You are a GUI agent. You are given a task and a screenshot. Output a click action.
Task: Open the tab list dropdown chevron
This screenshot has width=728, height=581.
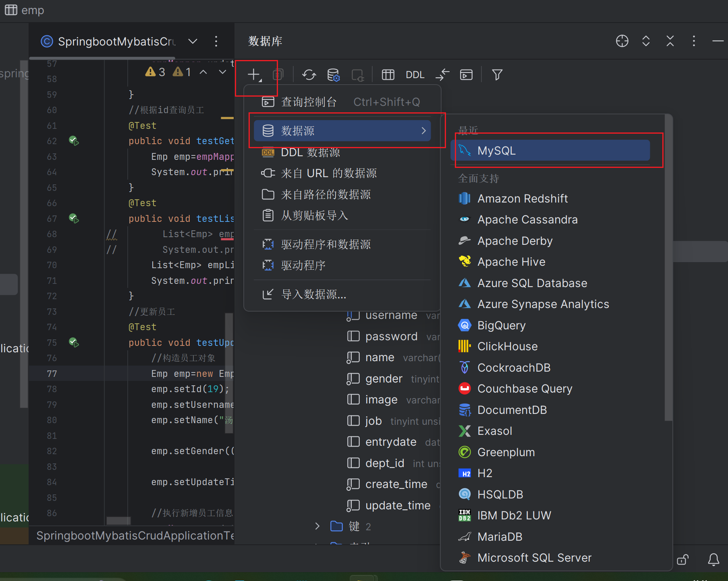click(x=193, y=41)
